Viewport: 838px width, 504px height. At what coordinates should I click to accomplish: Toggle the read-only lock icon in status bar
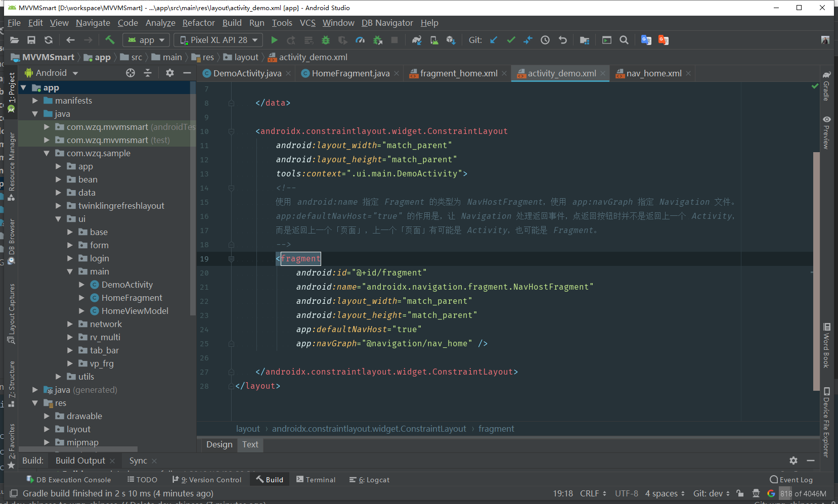pyautogui.click(x=740, y=493)
